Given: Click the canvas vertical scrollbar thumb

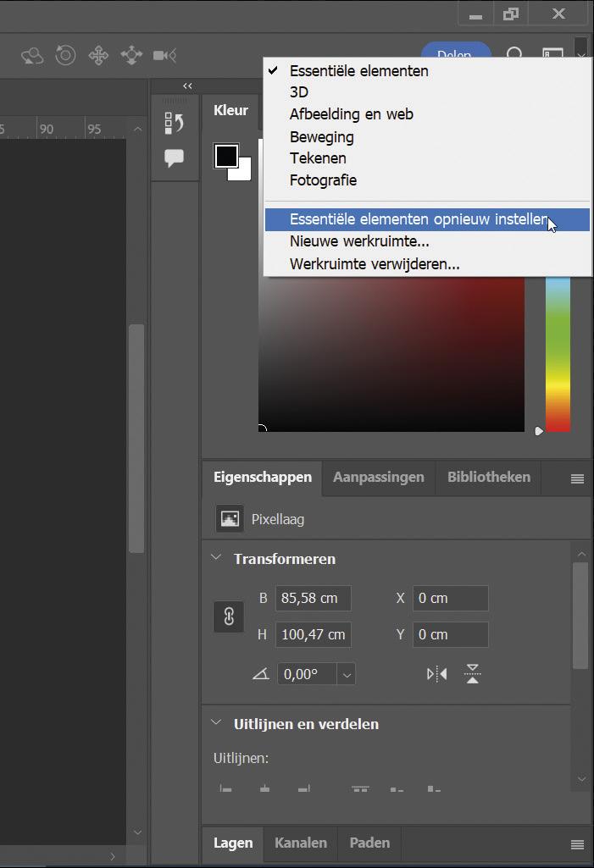Looking at the screenshot, I should [136, 439].
